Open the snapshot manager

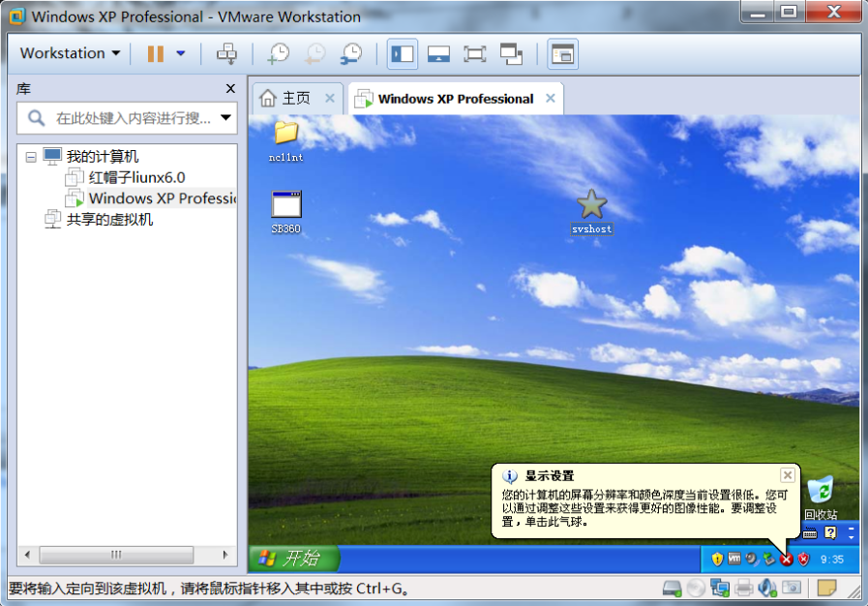pos(351,54)
